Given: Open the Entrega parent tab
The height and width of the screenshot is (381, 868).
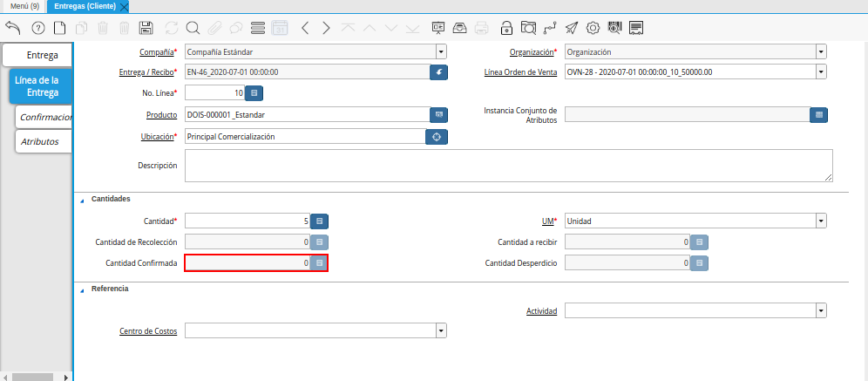Looking at the screenshot, I should [x=37, y=56].
